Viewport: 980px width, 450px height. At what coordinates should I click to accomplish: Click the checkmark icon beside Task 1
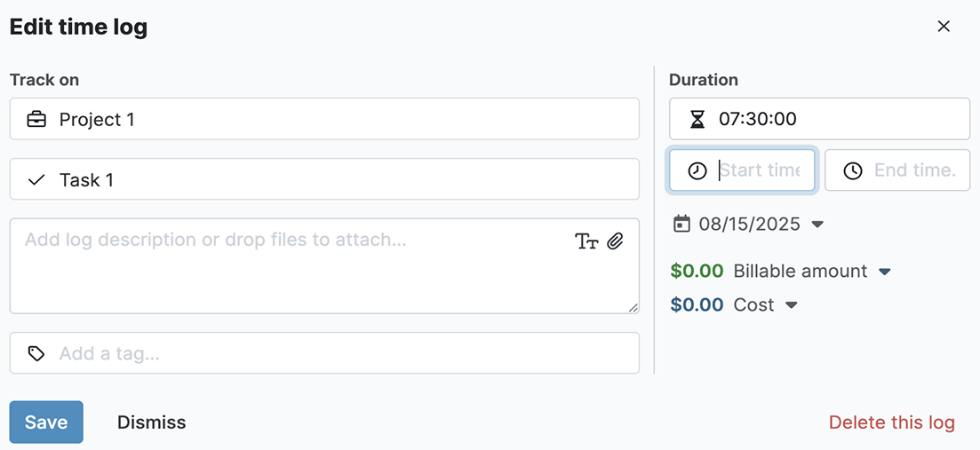pos(36,180)
